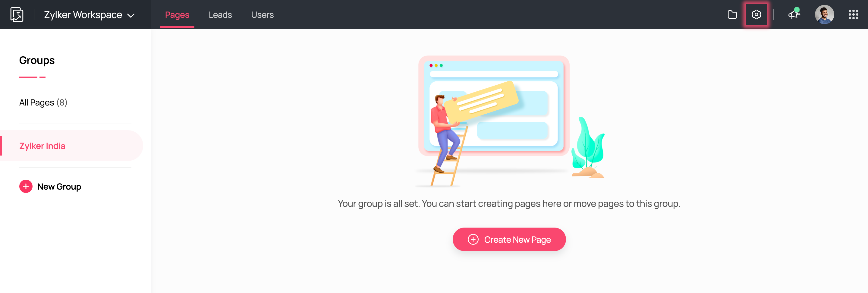This screenshot has width=868, height=293.
Task: Click the Create New Page button
Action: tap(509, 239)
